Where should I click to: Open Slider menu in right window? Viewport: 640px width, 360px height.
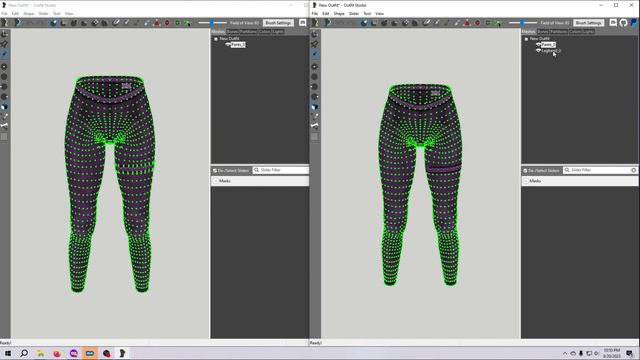(353, 13)
